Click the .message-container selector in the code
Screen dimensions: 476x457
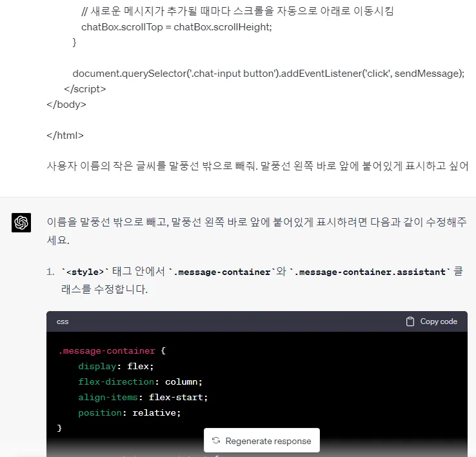click(x=106, y=351)
